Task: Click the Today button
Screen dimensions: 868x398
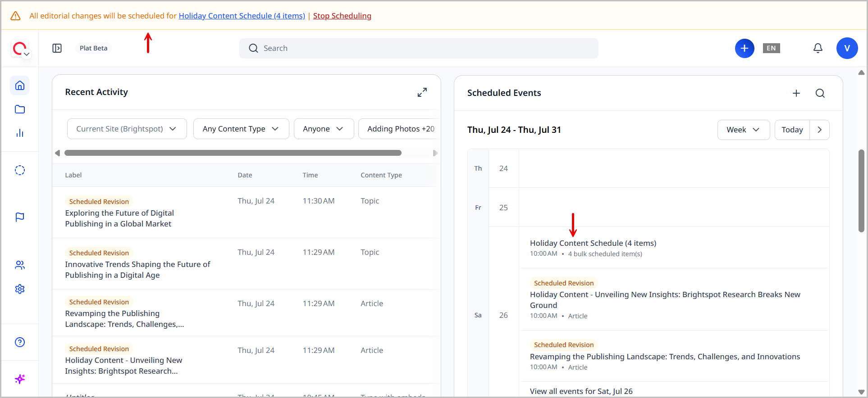Action: click(792, 130)
